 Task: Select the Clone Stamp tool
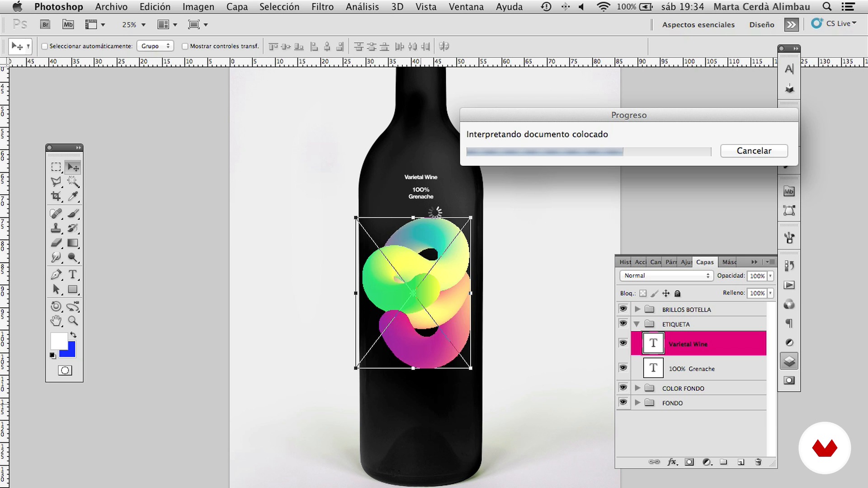(56, 228)
